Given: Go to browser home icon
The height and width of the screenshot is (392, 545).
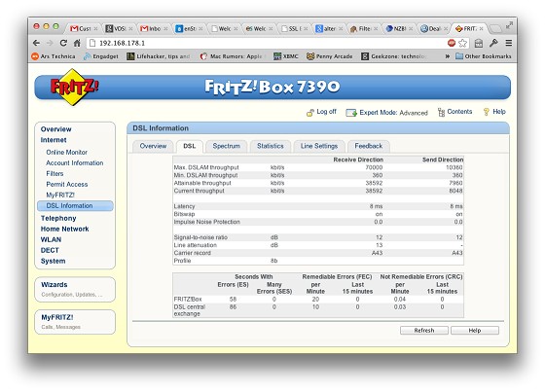Looking at the screenshot, I should coord(77,43).
